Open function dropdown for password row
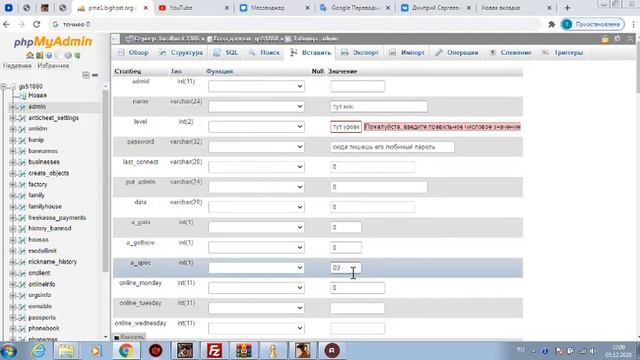640x360 pixels. (256, 147)
